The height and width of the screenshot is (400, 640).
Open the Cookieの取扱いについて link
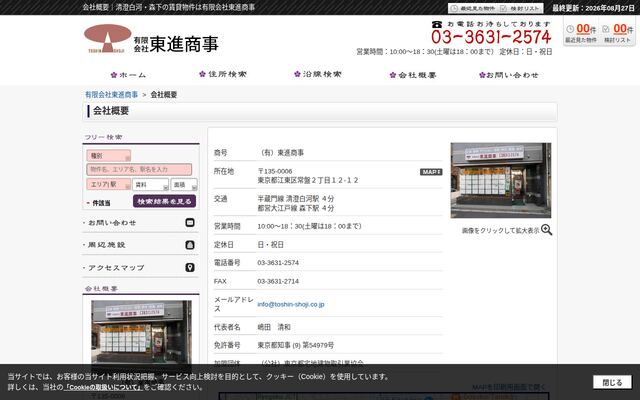tap(103, 387)
